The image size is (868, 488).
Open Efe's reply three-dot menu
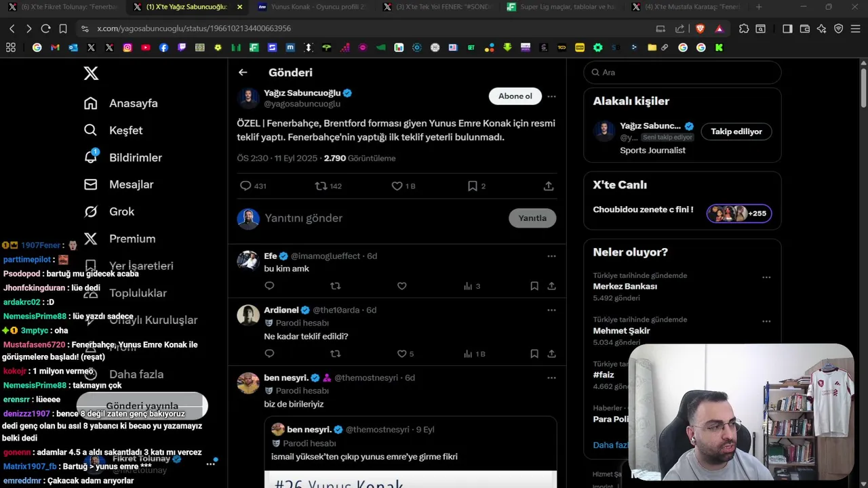(x=551, y=256)
